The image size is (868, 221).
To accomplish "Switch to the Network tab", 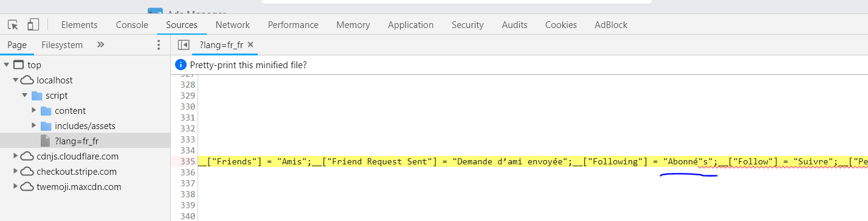I will [233, 25].
